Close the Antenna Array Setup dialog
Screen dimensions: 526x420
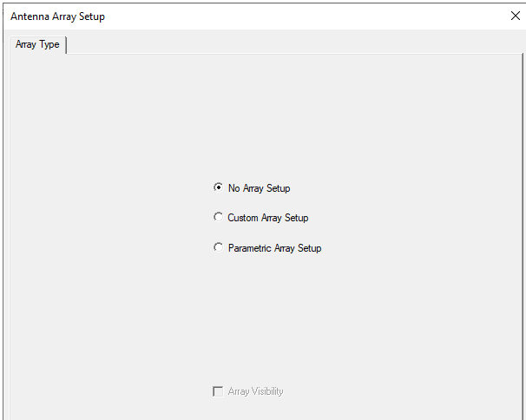(516, 16)
